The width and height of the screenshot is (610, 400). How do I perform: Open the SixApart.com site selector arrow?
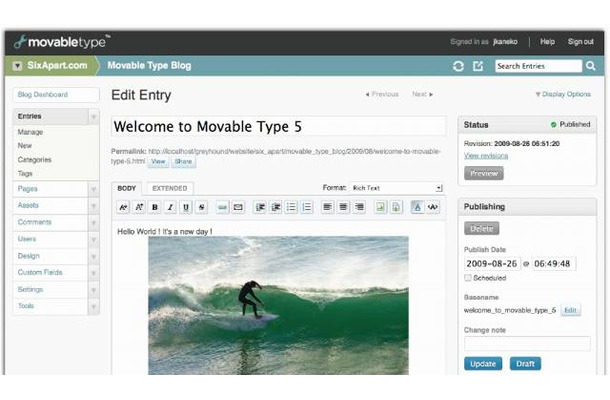pos(17,66)
